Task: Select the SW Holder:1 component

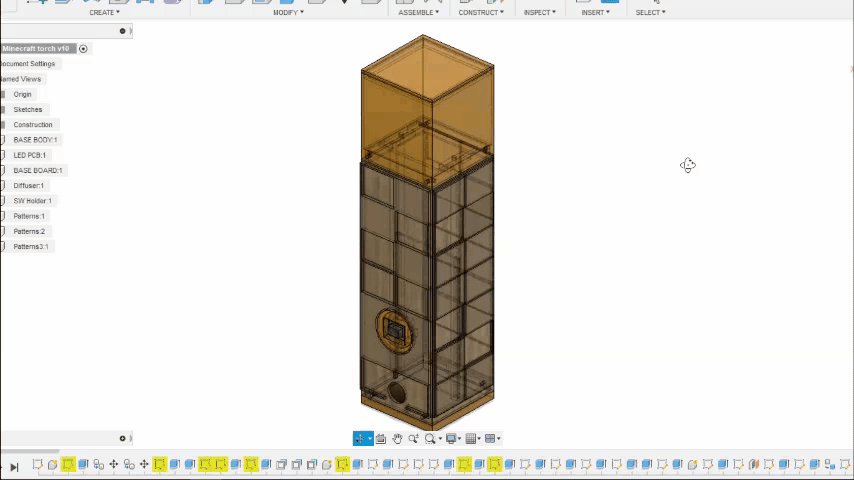Action: point(33,201)
